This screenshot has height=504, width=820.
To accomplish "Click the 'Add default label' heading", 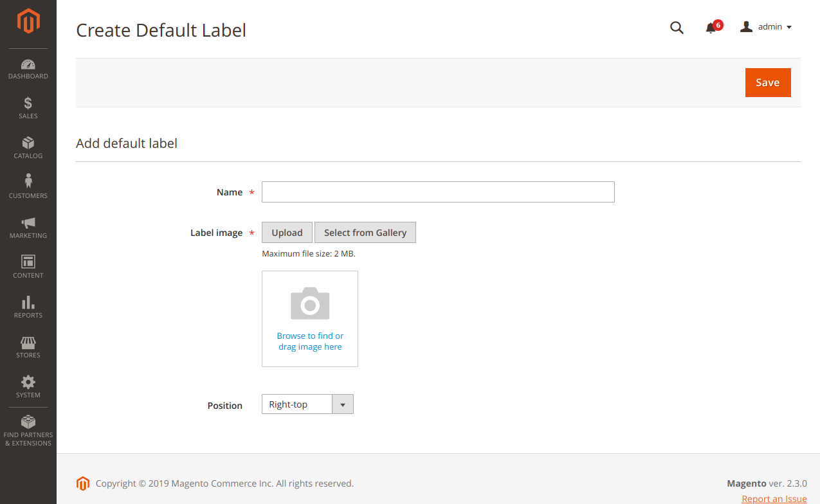I will point(127,143).
